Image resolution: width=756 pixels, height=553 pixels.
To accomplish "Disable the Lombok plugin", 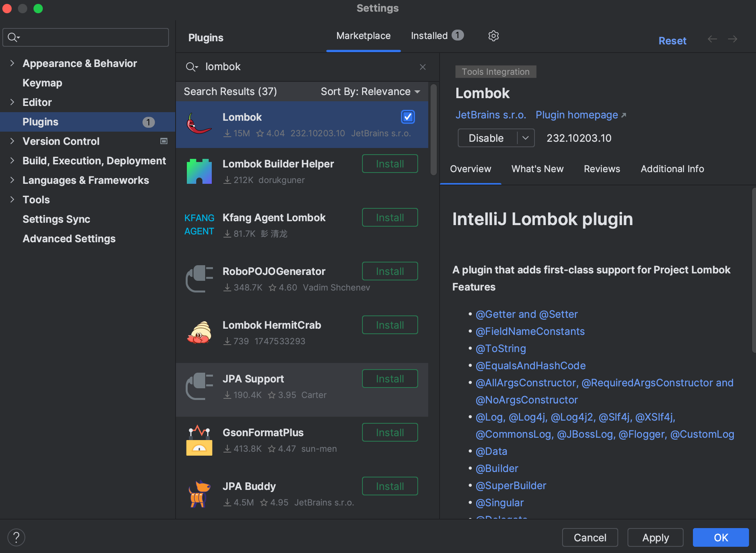I will click(487, 138).
